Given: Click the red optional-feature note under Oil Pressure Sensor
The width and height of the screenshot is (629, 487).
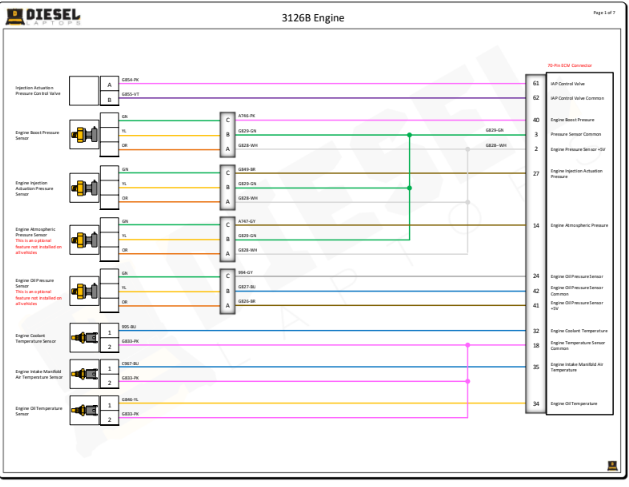Looking at the screenshot, I should tap(39, 298).
